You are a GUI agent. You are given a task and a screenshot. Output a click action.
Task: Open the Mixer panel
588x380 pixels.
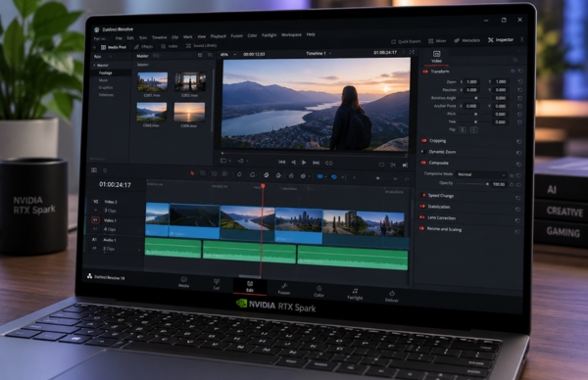pyautogui.click(x=437, y=41)
